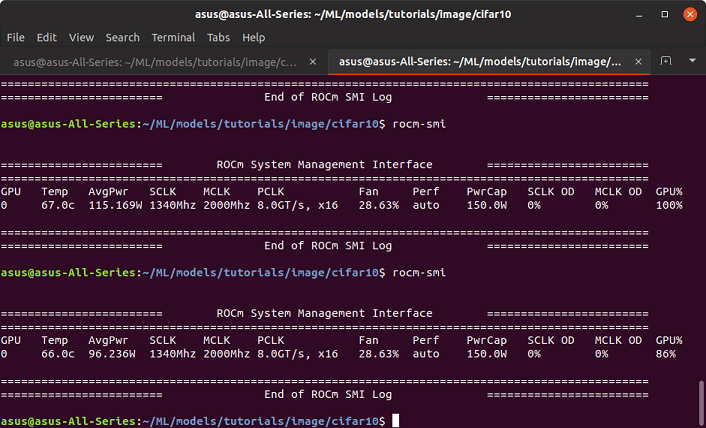Open the Help menu
This screenshot has width=706, height=428.
pyautogui.click(x=253, y=38)
